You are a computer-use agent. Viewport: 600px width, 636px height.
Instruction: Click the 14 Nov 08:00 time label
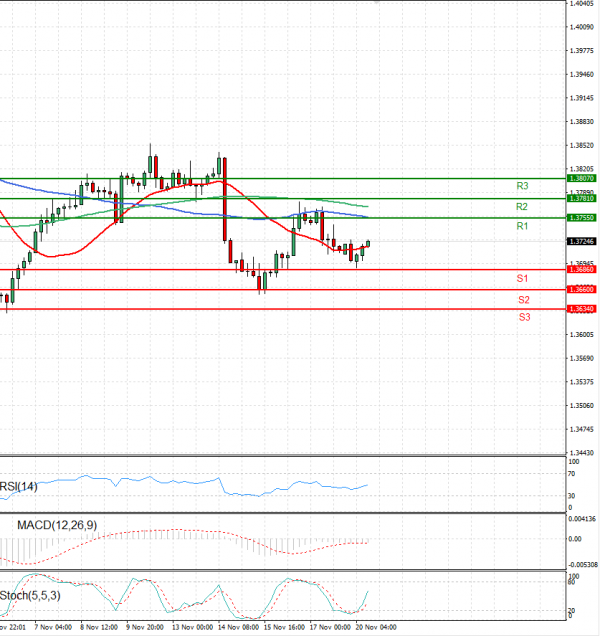coord(238,627)
